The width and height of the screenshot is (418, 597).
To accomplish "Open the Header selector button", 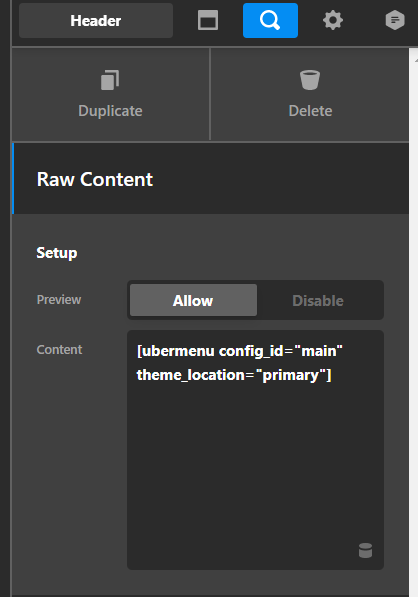I will (96, 21).
